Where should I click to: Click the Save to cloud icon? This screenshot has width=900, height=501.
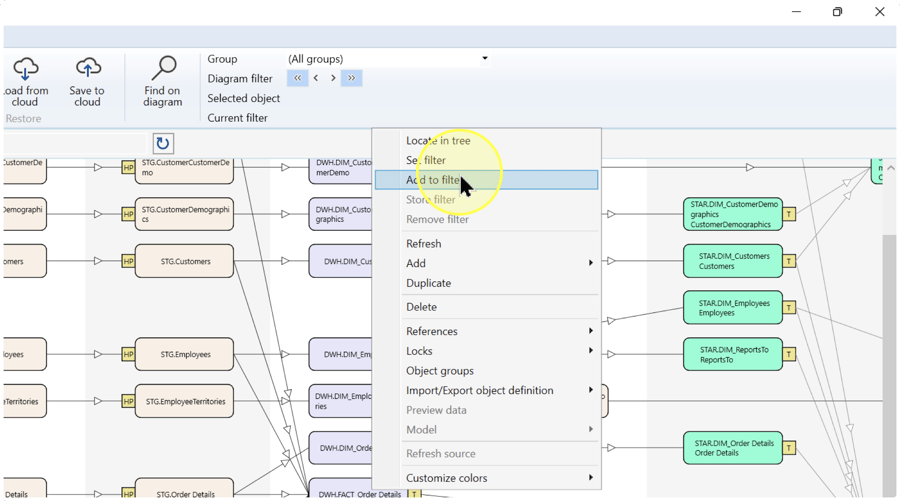pos(87,69)
